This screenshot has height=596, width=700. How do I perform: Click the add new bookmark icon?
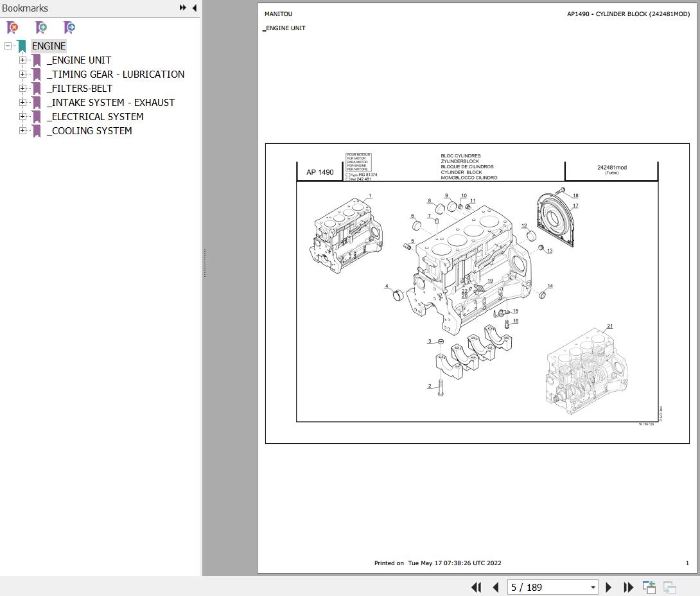[41, 28]
